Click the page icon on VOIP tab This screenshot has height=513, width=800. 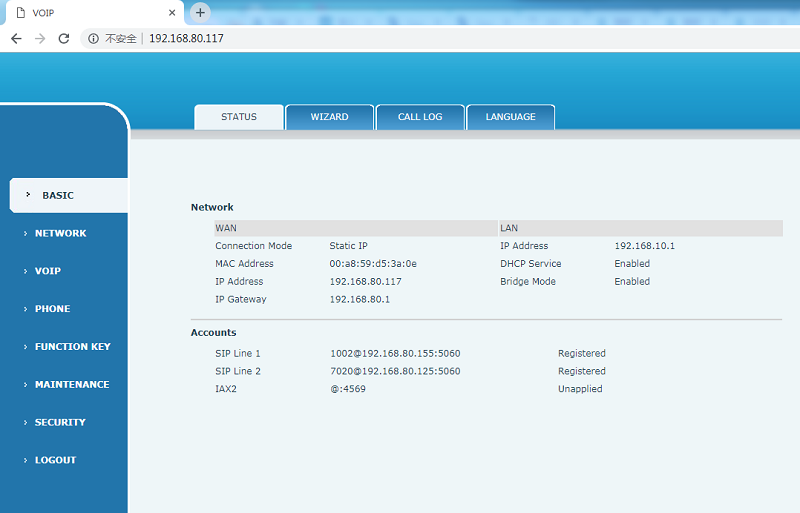(18, 13)
